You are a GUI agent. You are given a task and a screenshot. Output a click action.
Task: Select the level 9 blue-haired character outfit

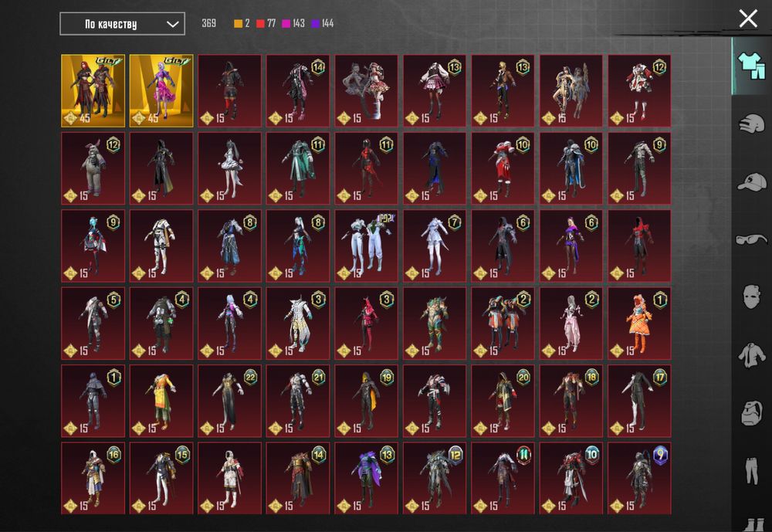pyautogui.click(x=93, y=246)
